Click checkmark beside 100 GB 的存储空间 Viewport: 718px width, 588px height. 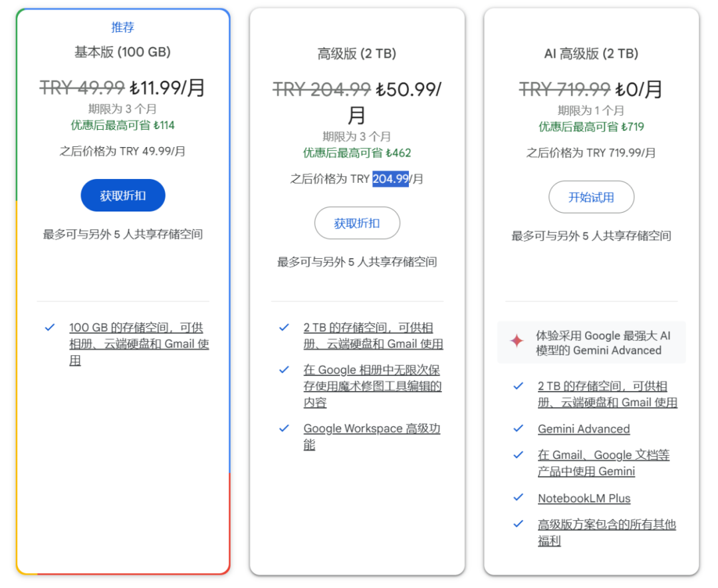(49, 327)
